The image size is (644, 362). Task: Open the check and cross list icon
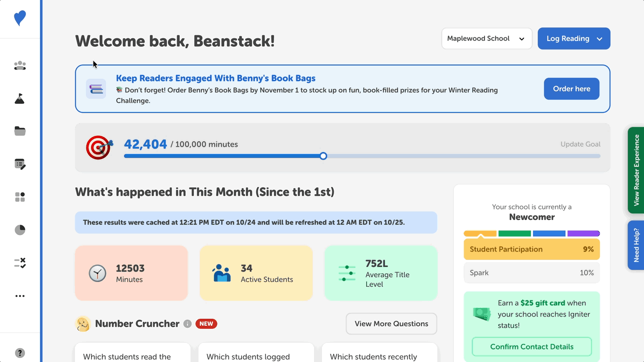20,263
